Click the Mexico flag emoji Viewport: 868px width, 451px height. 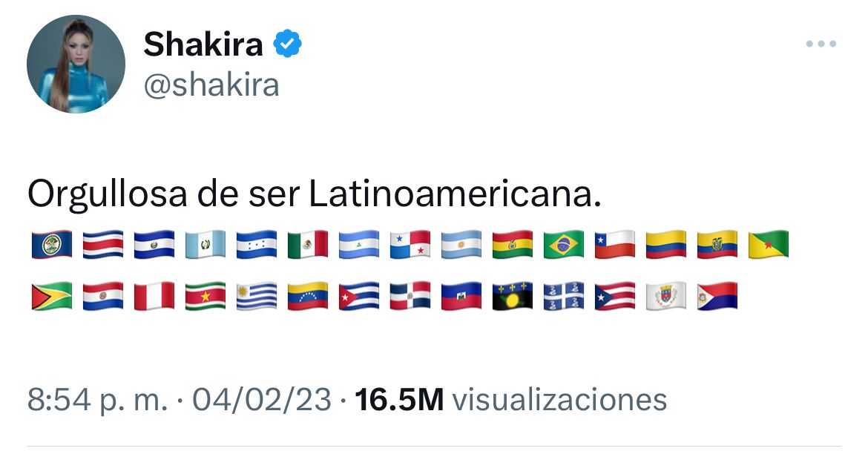[x=308, y=245]
